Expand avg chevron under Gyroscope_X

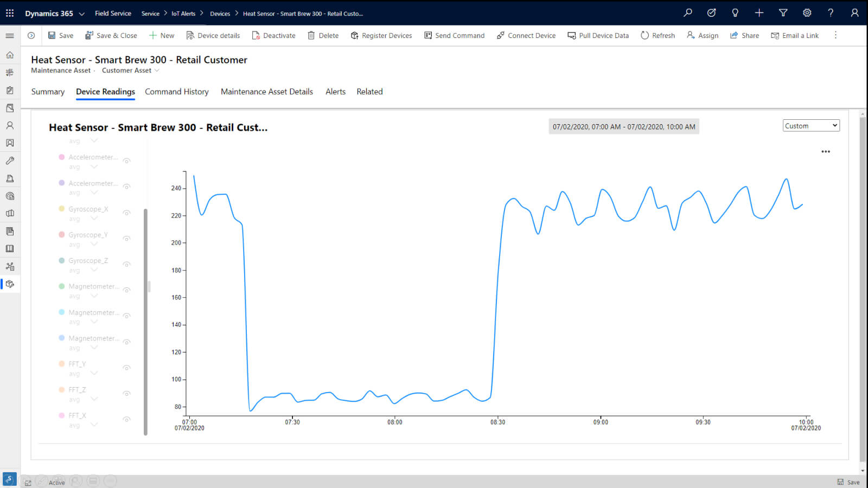[x=94, y=219]
